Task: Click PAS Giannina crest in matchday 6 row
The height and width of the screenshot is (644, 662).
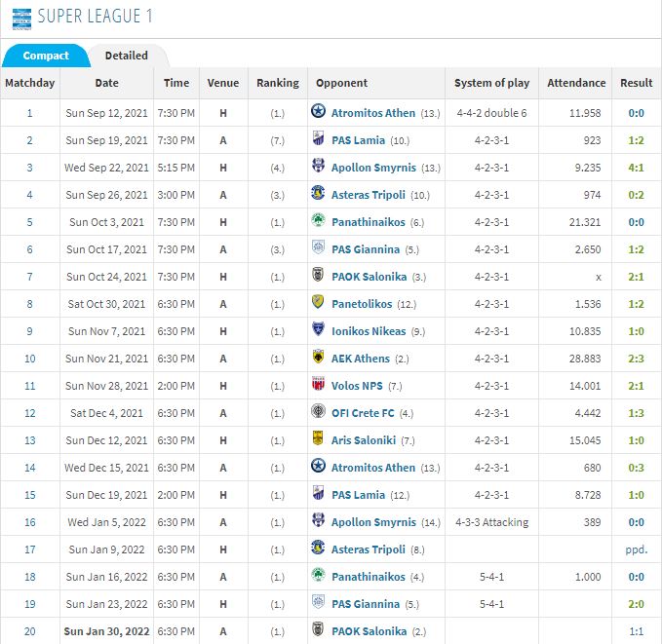Action: pos(318,247)
